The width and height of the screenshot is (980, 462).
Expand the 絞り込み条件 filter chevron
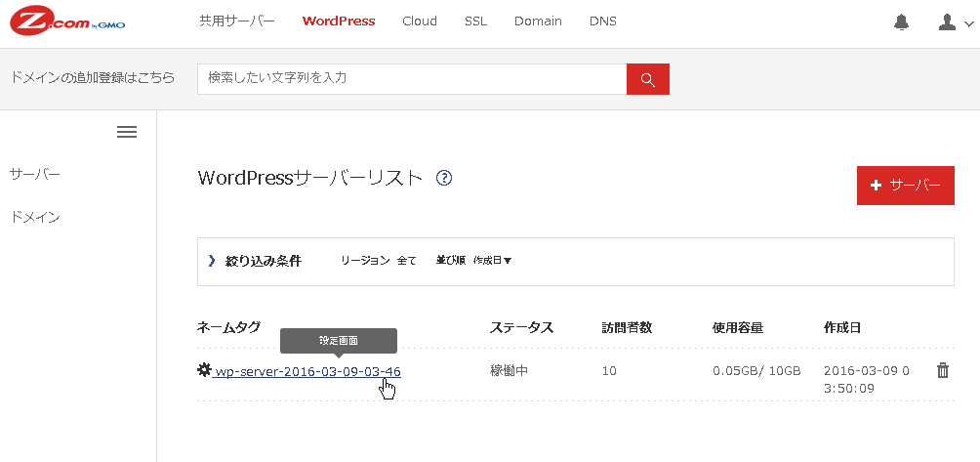[211, 261]
